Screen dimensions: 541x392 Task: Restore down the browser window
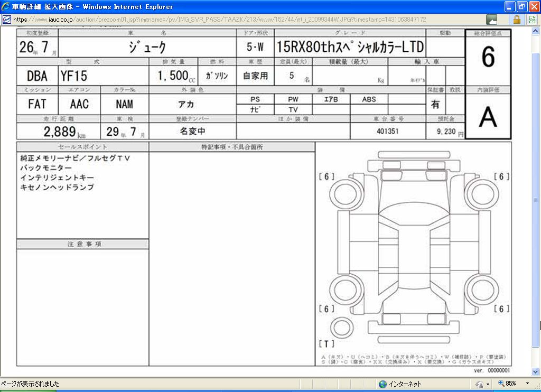coord(521,7)
